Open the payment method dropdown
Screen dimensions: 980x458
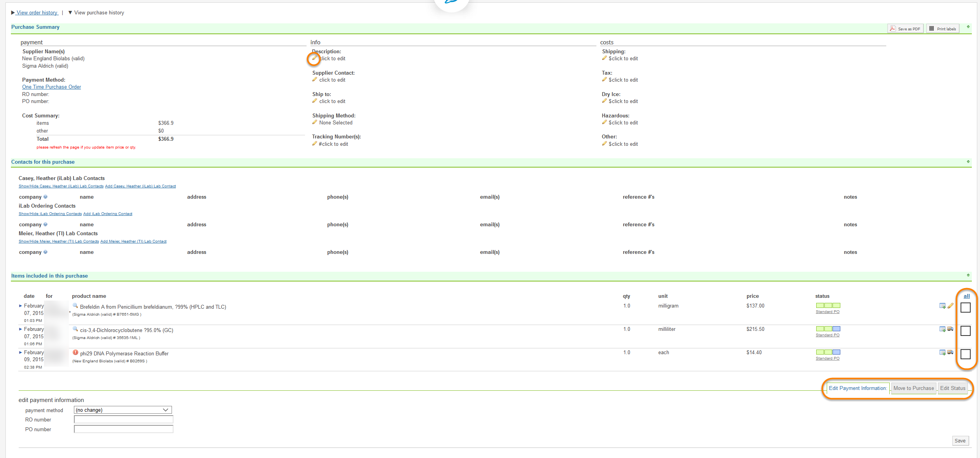[x=123, y=410]
